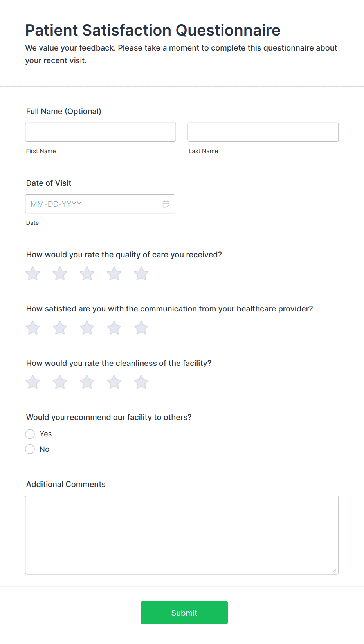
Task: Give one star for communication satisfaction
Action: click(x=32, y=328)
